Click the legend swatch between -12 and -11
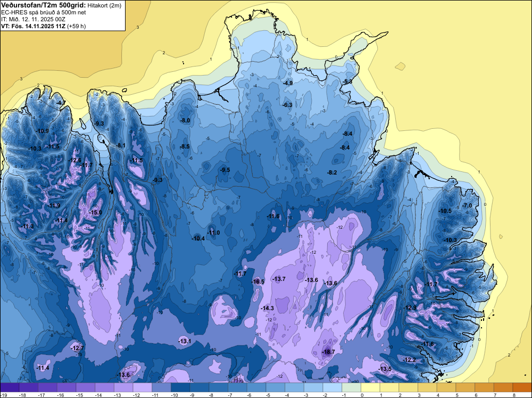The width and height of the screenshot is (532, 398). click(x=143, y=387)
